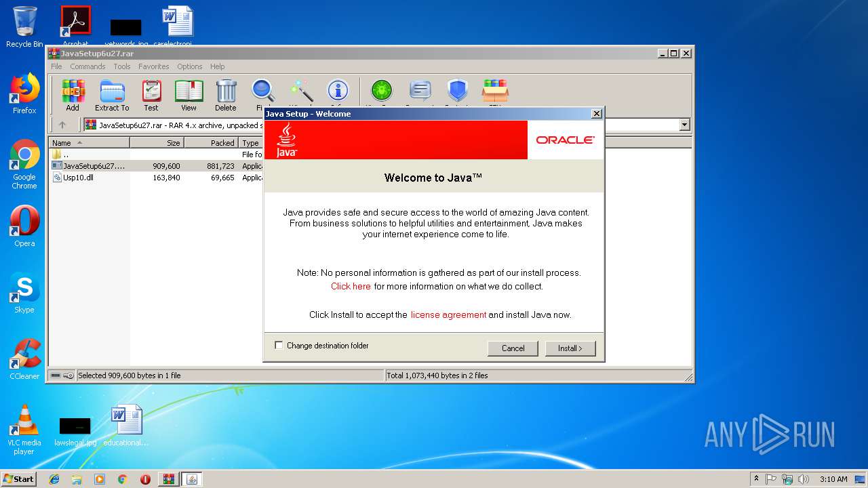Viewport: 868px width, 488px height.
Task: Click the View toolbar icon in WinRAR
Action: tap(189, 95)
